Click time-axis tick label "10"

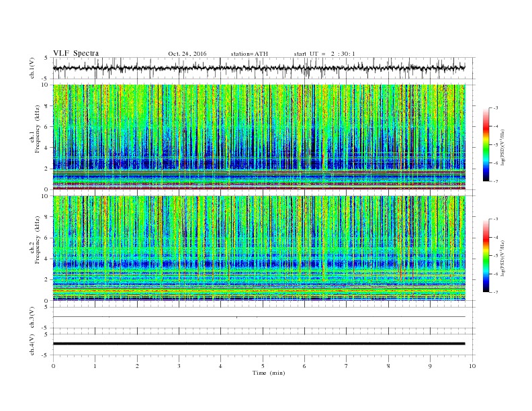(x=472, y=366)
